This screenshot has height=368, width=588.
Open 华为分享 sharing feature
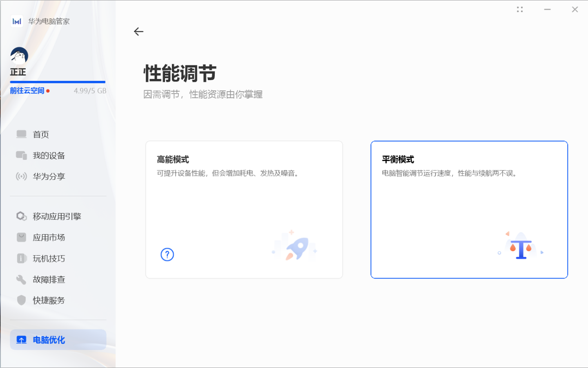click(x=48, y=176)
